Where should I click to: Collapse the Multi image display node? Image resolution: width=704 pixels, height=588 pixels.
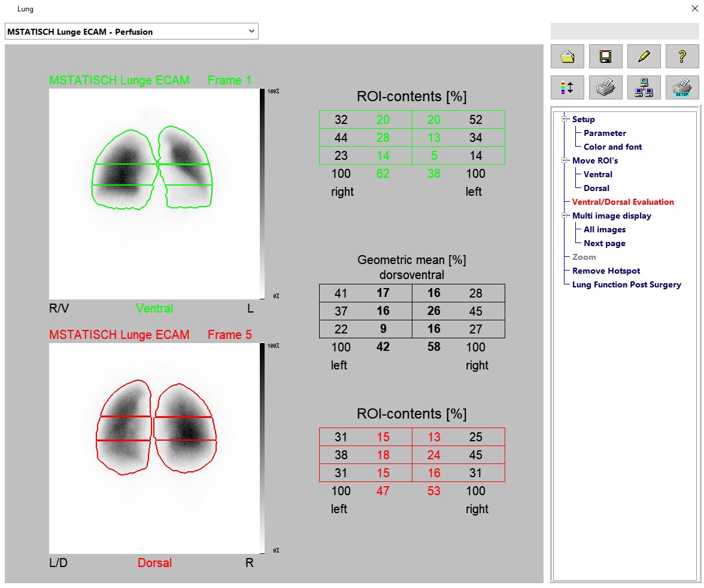[564, 216]
